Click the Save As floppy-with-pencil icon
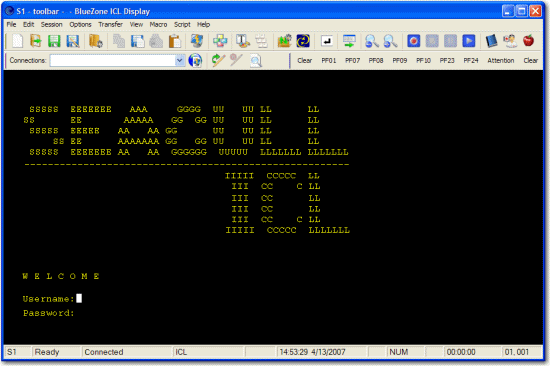The image size is (550, 366). click(x=73, y=41)
